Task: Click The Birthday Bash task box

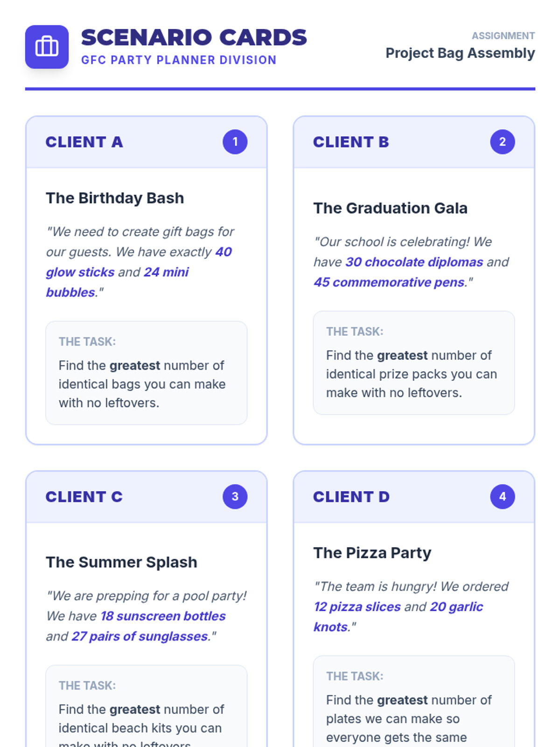Action: [x=146, y=373]
